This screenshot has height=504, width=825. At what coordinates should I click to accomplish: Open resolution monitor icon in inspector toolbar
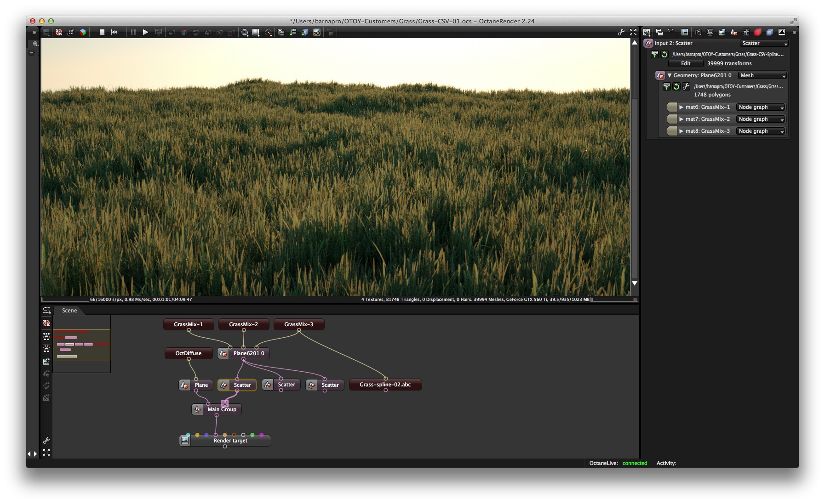(x=710, y=32)
